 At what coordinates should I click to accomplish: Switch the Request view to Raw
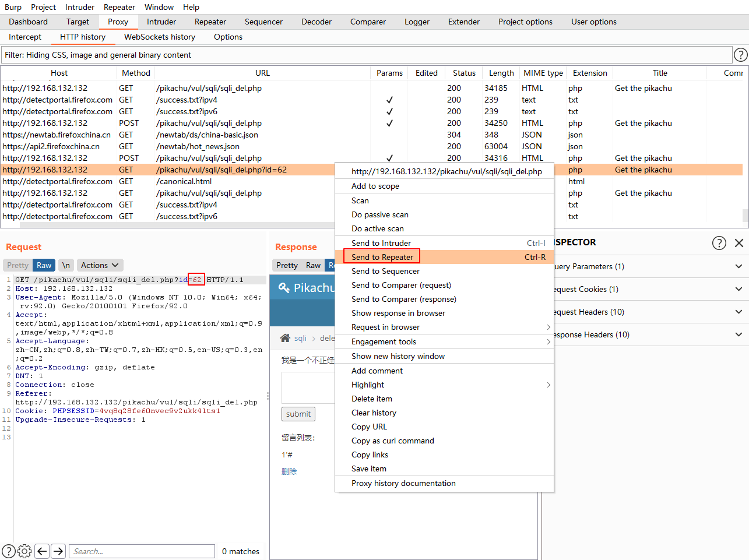point(44,265)
